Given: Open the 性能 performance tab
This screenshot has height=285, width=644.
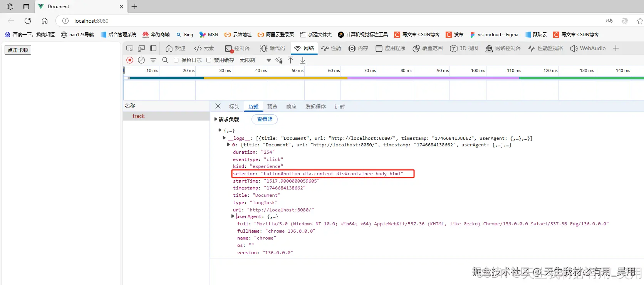Looking at the screenshot, I should click(x=331, y=49).
